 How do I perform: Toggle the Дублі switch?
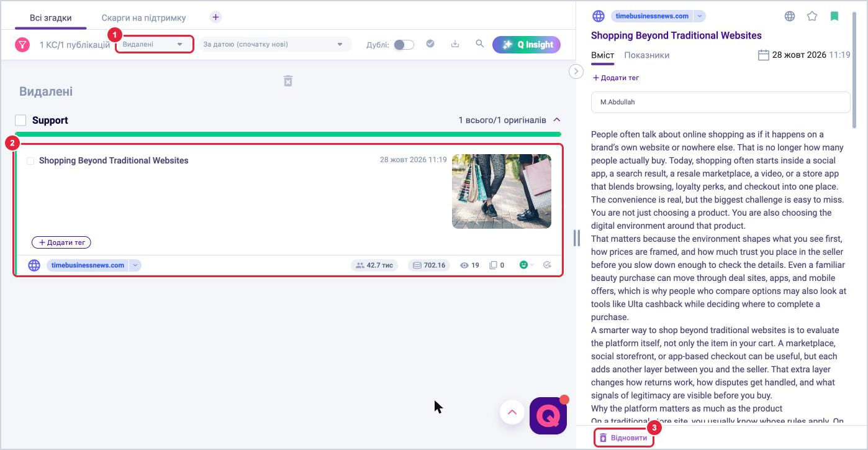pos(404,45)
